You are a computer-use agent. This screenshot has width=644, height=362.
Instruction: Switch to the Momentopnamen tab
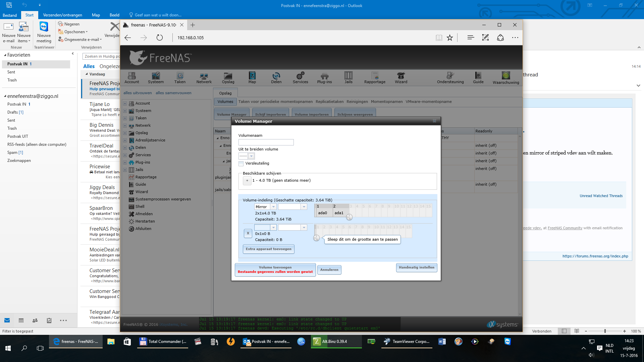pyautogui.click(x=387, y=102)
